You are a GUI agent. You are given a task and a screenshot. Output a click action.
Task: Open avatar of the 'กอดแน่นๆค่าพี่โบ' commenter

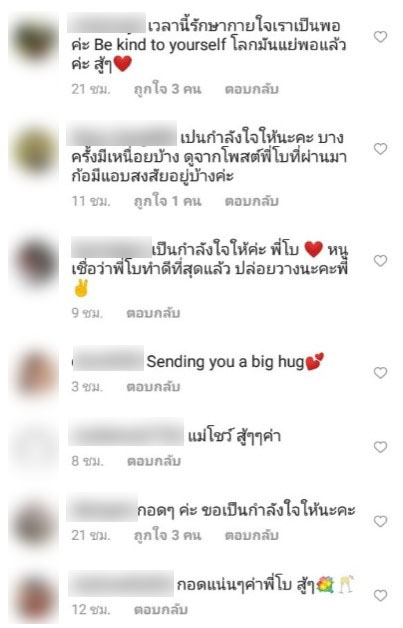[34, 598]
